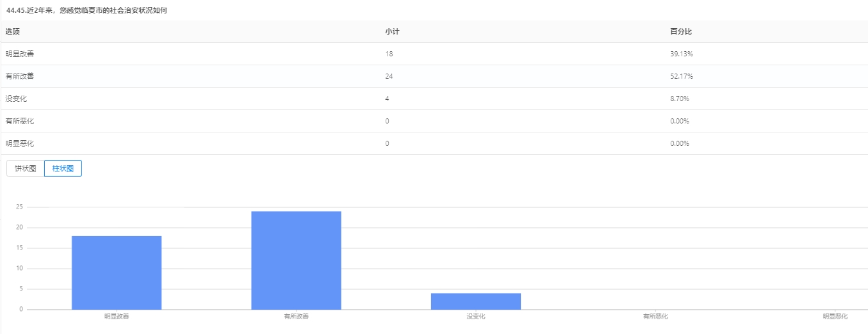Select the 明显恶化 table row label

[20, 143]
